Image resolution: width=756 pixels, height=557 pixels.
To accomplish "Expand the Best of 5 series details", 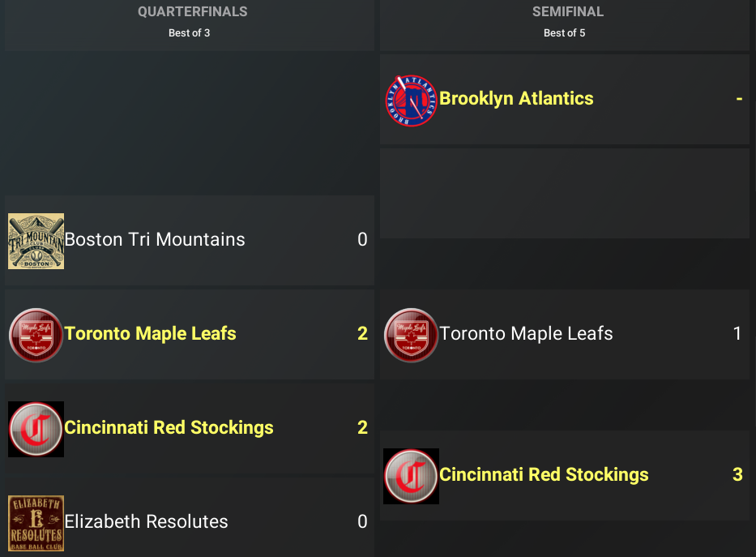I will click(x=565, y=33).
